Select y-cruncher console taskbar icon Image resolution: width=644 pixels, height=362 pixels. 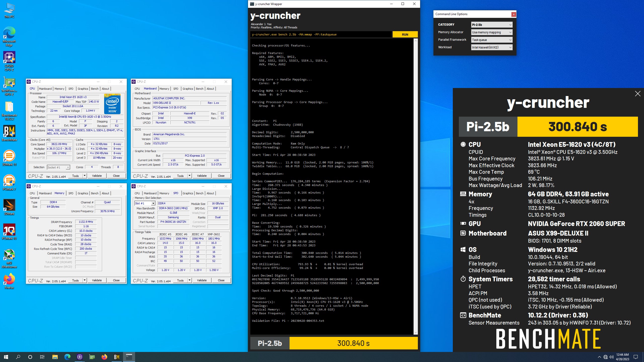point(129,357)
